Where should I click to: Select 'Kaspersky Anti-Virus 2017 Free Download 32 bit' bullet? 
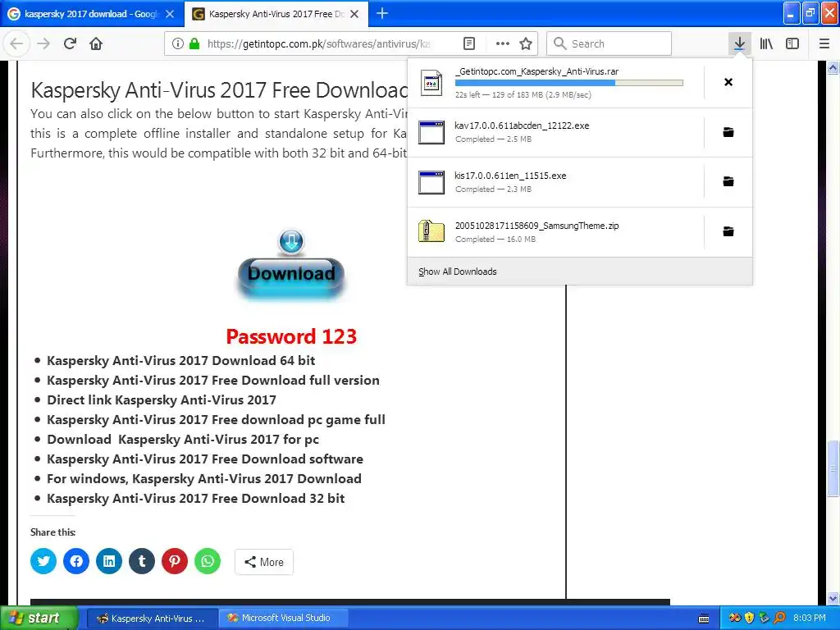click(195, 499)
